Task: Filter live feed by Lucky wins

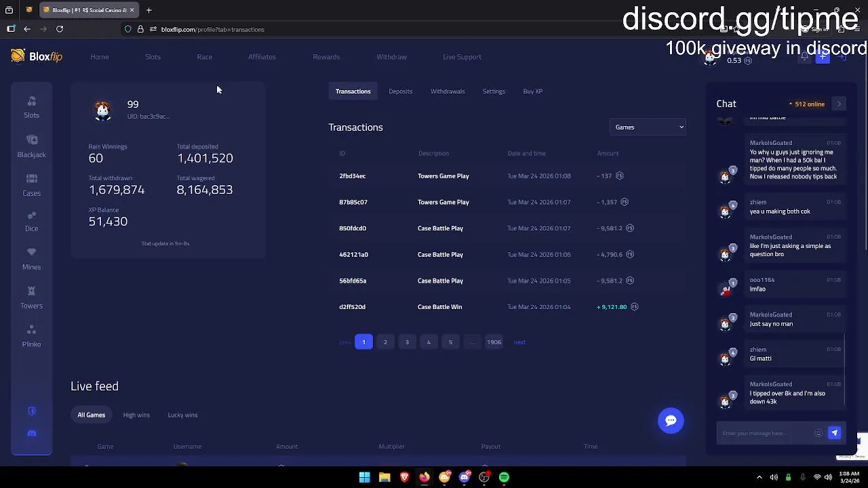Action: pos(182,415)
